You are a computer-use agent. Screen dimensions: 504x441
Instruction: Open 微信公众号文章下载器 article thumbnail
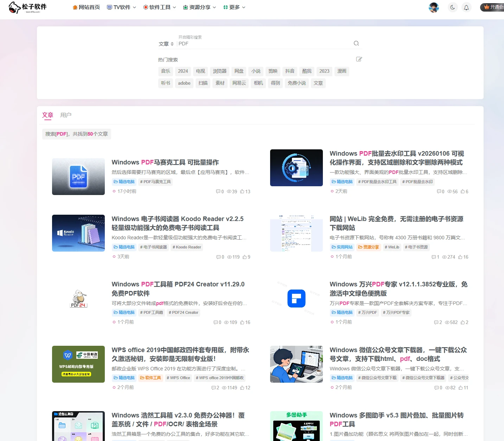296,364
